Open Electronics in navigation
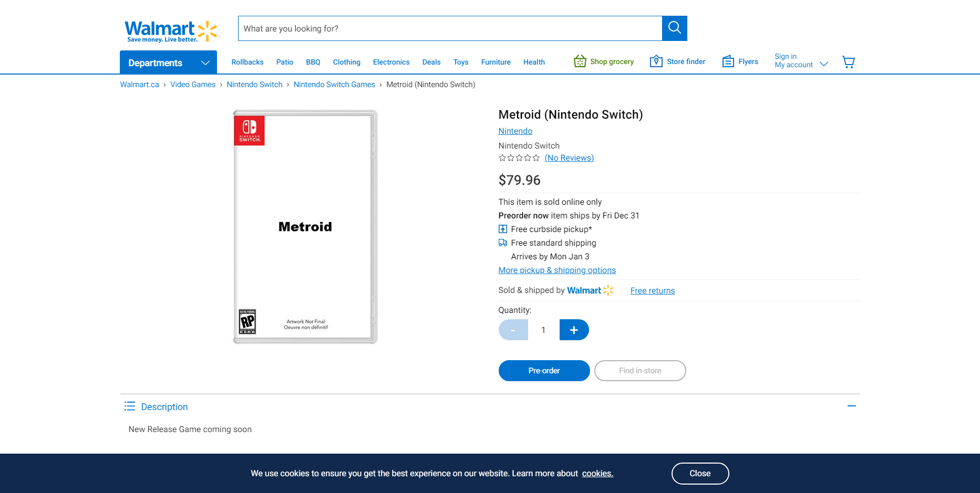980x493 pixels. [x=391, y=62]
